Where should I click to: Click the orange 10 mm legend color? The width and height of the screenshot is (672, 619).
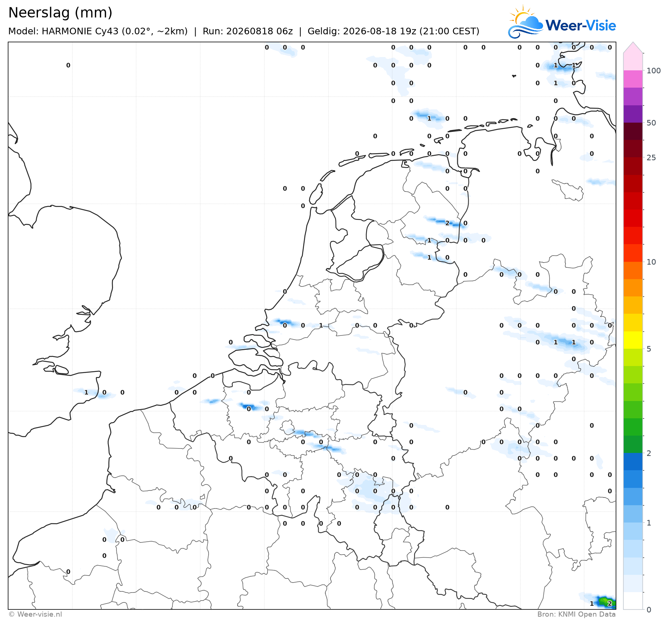coord(633,270)
